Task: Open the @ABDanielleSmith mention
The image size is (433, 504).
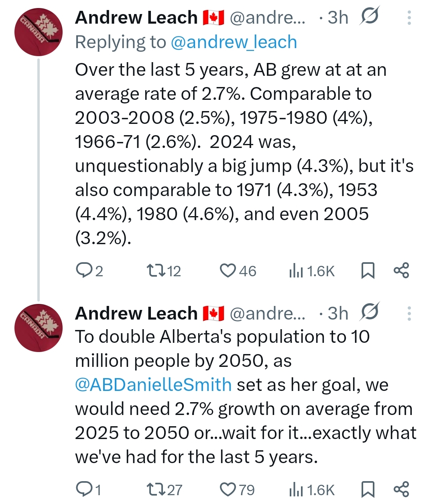Action: 153,385
